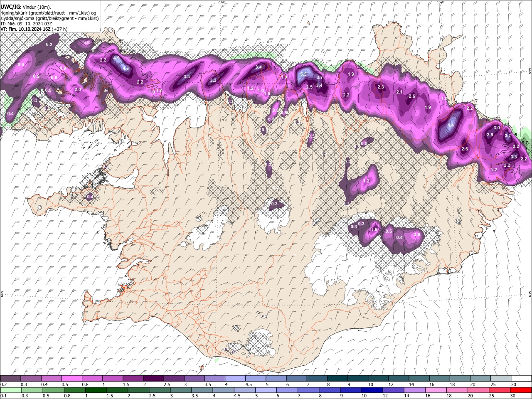Click the 15W longitude label at top
Screen dimensions: 532x399
440,2
